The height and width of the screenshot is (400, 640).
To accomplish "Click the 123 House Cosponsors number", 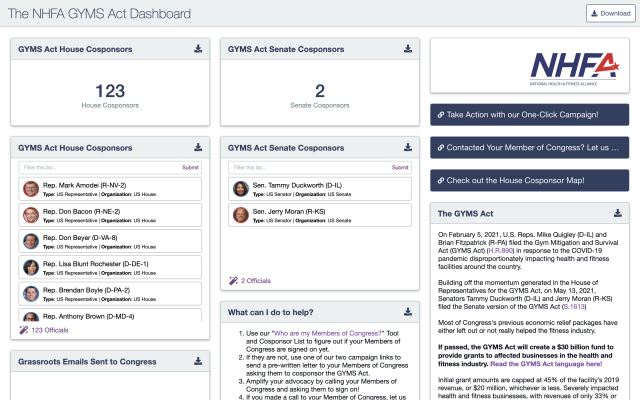I will tap(110, 91).
